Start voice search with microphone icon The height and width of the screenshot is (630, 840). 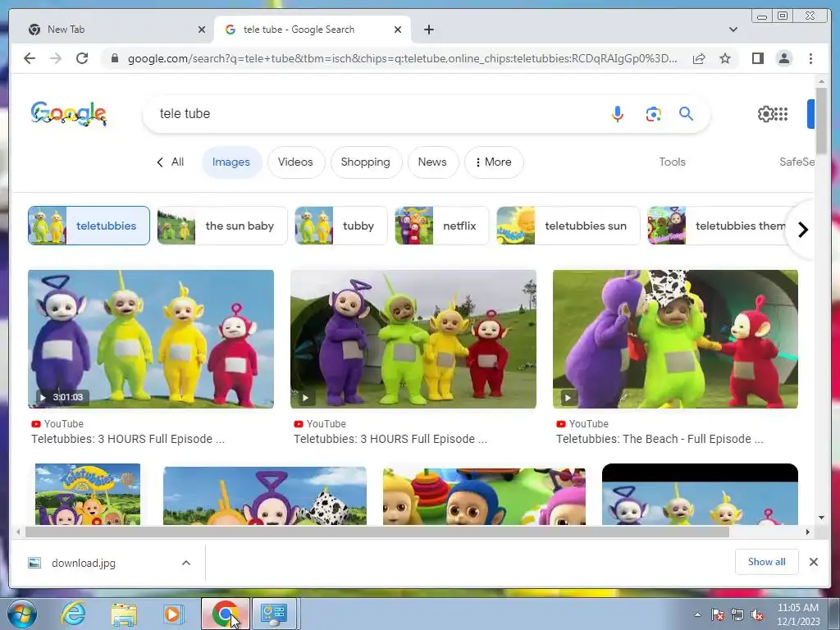coord(617,113)
